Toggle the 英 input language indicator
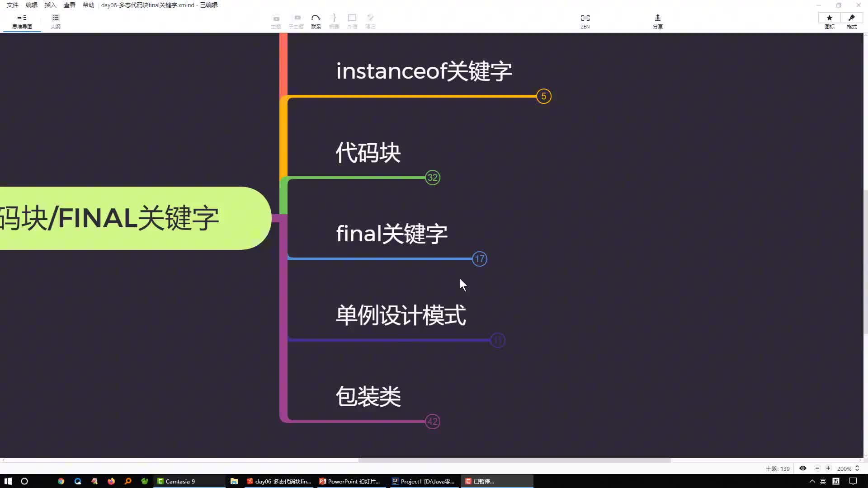Screen dimensions: 868x488 pos(823,481)
